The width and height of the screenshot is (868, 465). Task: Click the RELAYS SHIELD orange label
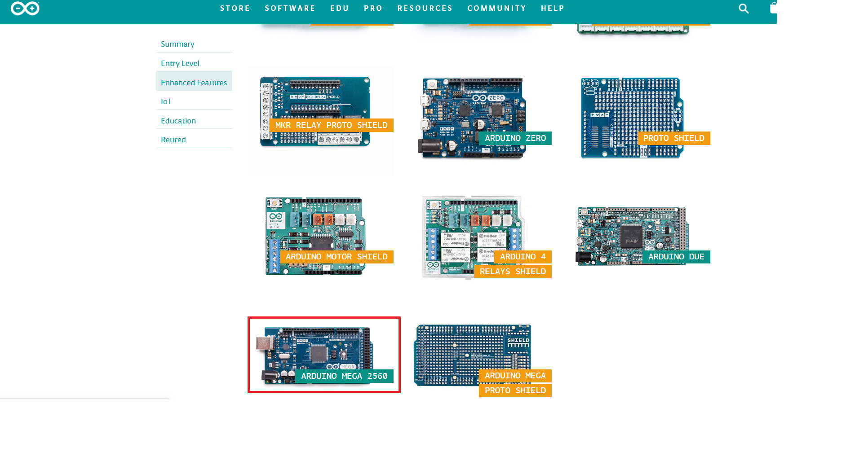coord(513,272)
